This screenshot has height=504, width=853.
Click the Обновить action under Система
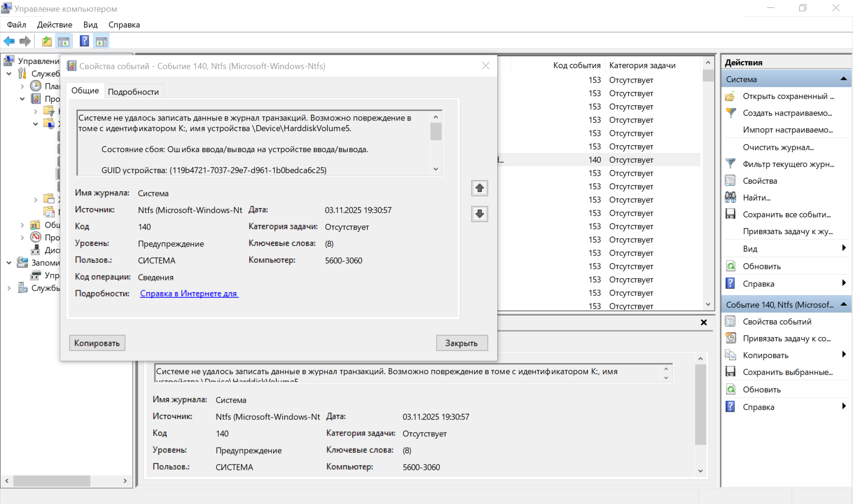(762, 266)
